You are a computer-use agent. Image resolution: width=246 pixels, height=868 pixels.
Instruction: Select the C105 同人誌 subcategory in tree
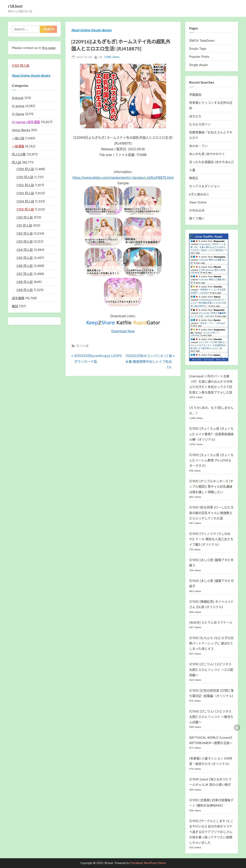tap(25, 209)
